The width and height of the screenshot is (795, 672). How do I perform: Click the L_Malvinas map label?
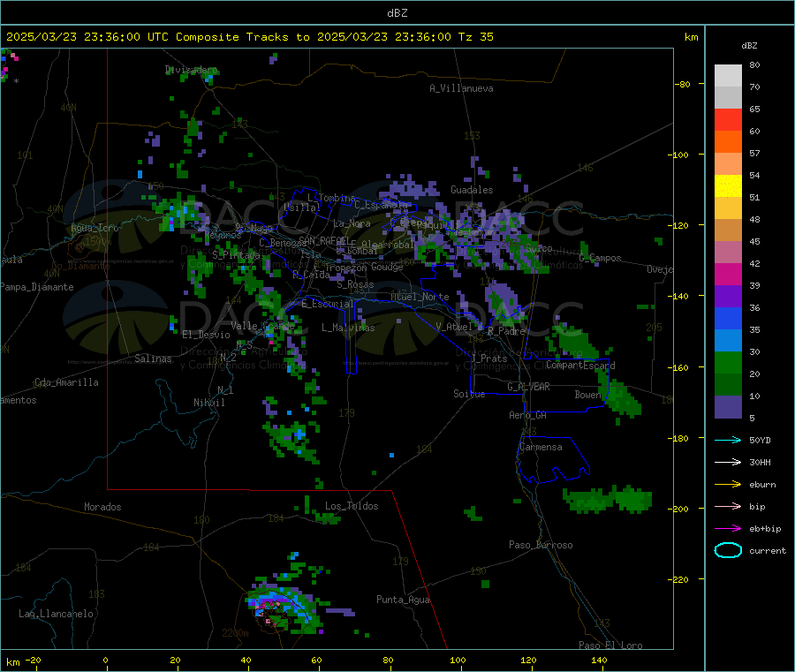[x=348, y=328]
